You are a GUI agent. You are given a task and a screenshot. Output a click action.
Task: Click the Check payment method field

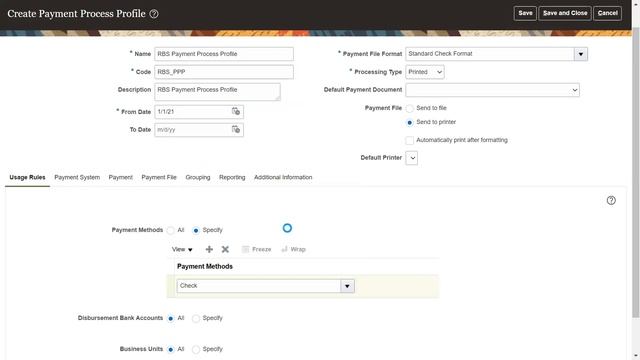pos(259,286)
